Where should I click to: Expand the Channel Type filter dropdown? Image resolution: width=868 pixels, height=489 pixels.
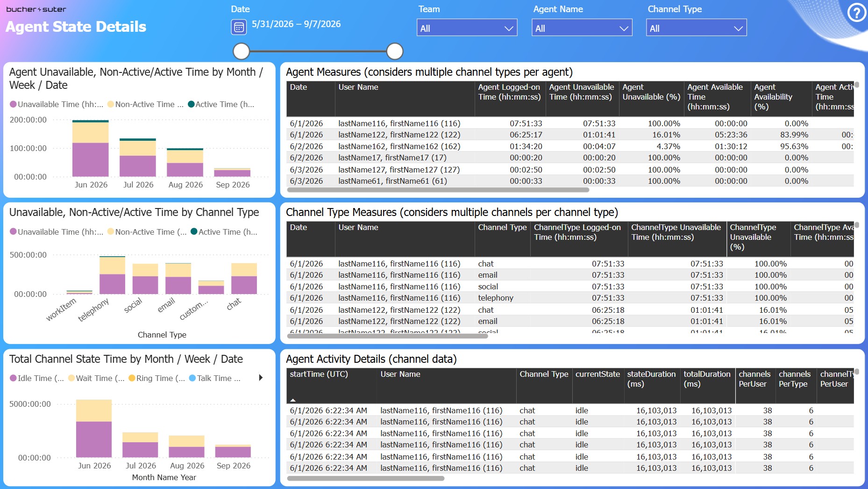point(696,28)
